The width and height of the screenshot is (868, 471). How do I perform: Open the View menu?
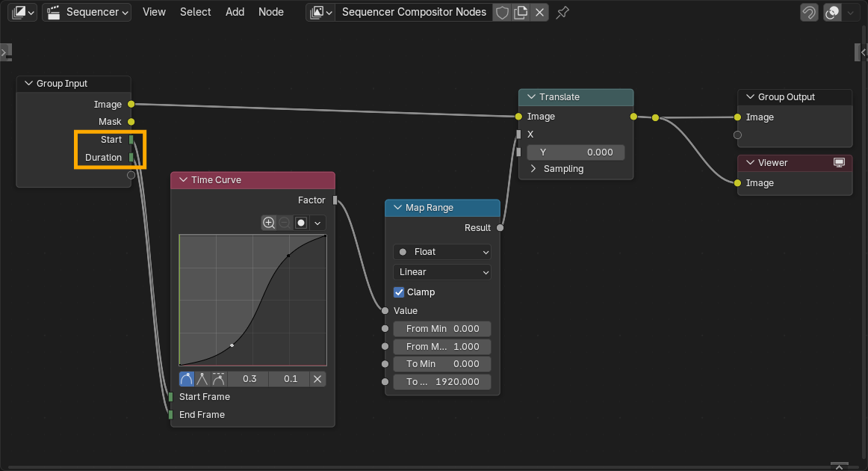154,12
